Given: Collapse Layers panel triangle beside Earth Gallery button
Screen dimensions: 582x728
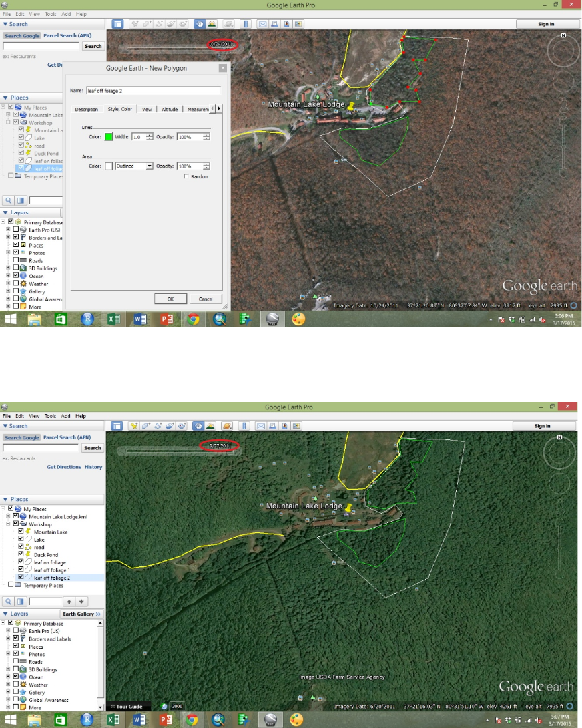Looking at the screenshot, I should (x=5, y=614).
